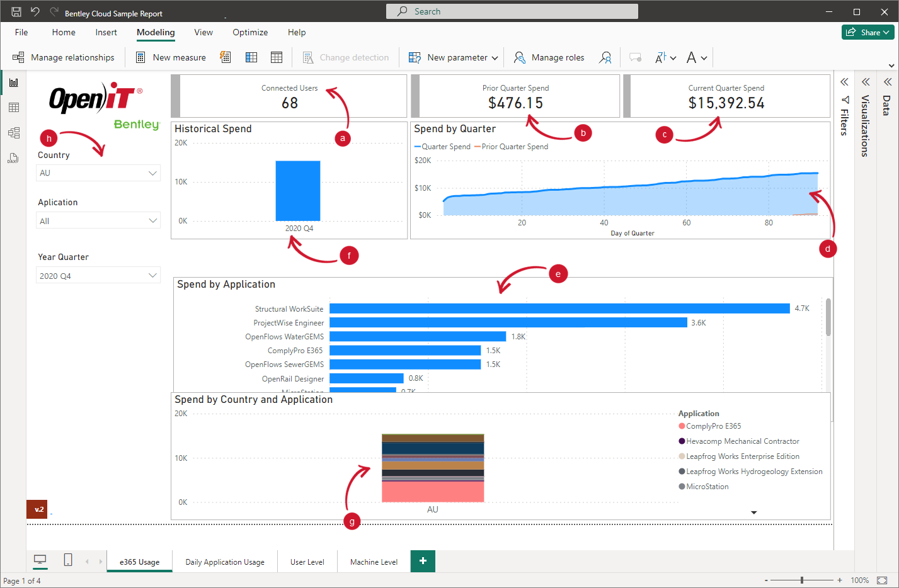899x588 pixels.
Task: Open the Modeling ribbon menu
Action: (x=155, y=32)
